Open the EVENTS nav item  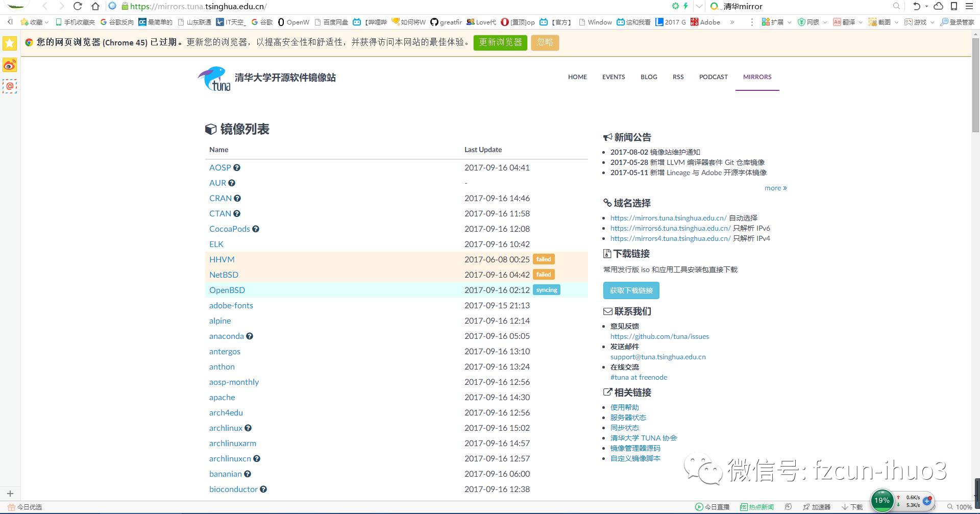pos(614,77)
